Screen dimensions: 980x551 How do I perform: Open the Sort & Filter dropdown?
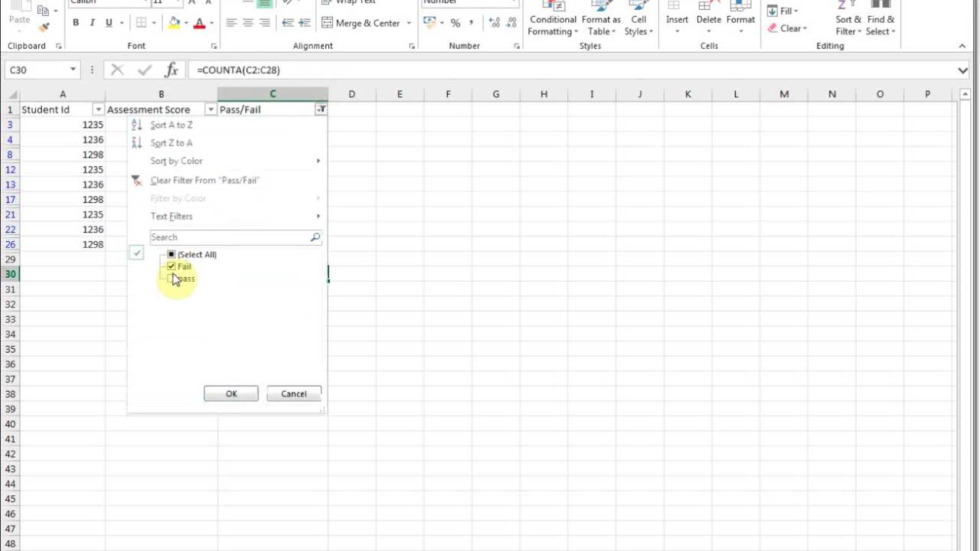848,18
